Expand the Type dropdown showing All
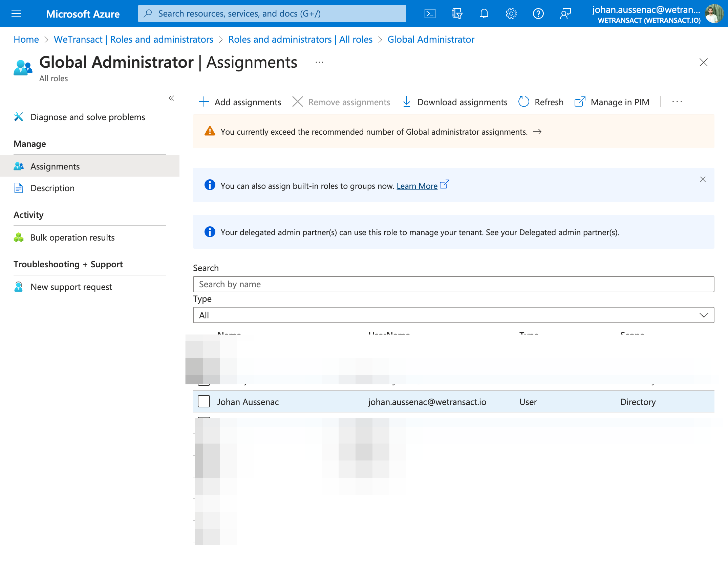 point(454,315)
